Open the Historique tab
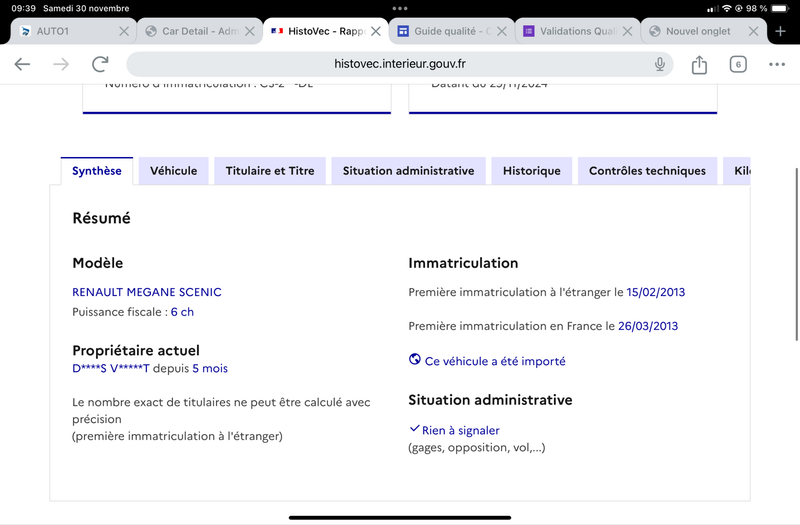800x525 pixels. click(x=532, y=171)
